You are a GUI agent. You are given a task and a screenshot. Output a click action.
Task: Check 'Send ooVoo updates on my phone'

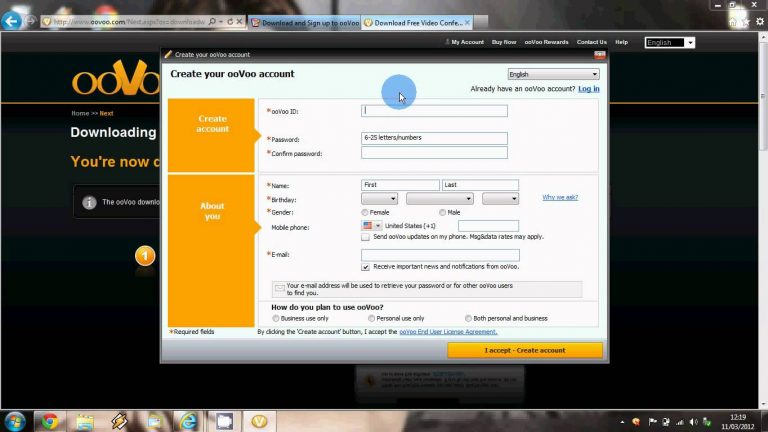pyautogui.click(x=365, y=237)
